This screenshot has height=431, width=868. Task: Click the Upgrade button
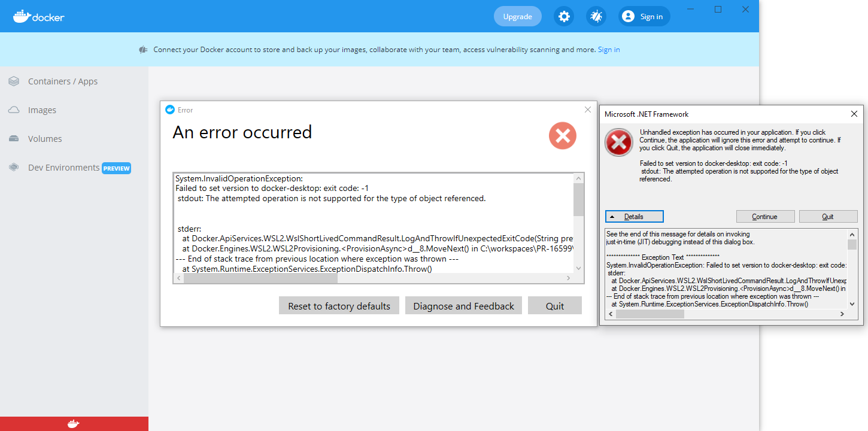[x=518, y=17]
